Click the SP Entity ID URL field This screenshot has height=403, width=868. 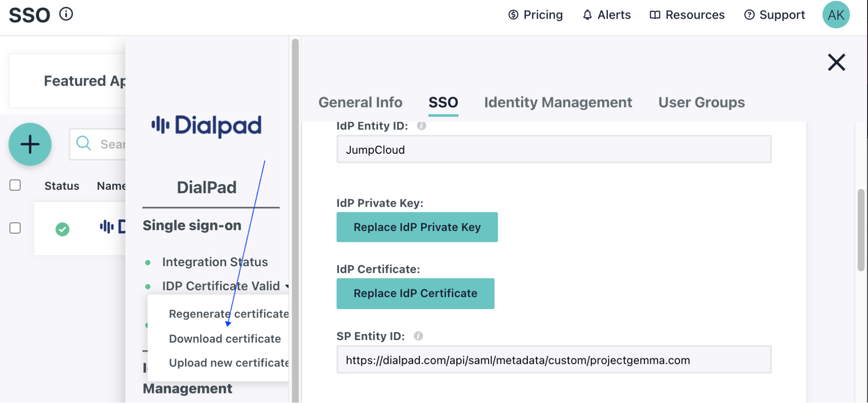click(x=554, y=360)
